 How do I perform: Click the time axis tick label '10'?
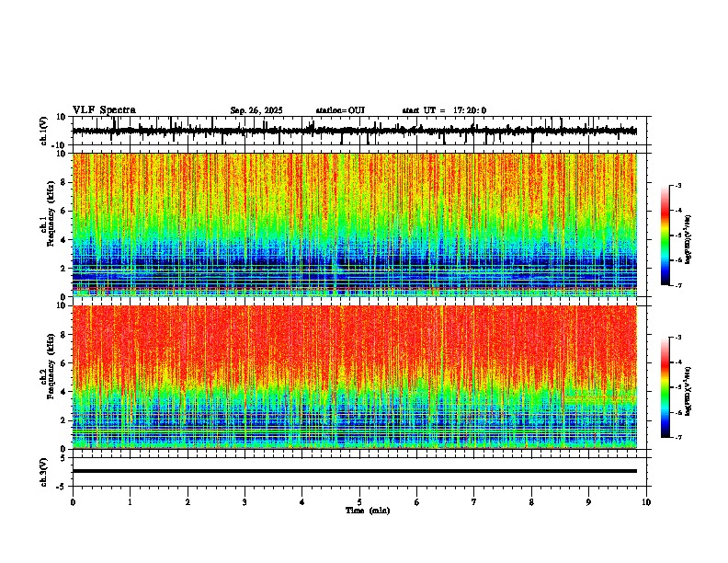(646, 502)
